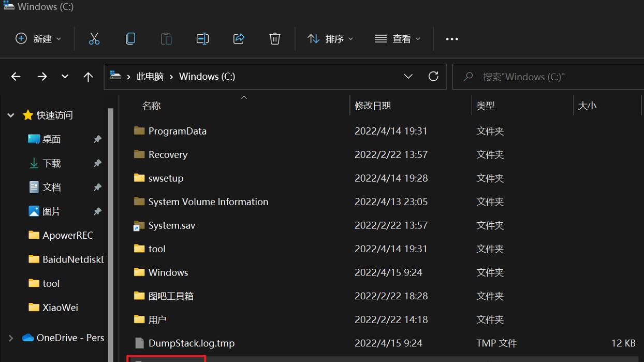Click pin icon next to 图片

click(x=97, y=211)
